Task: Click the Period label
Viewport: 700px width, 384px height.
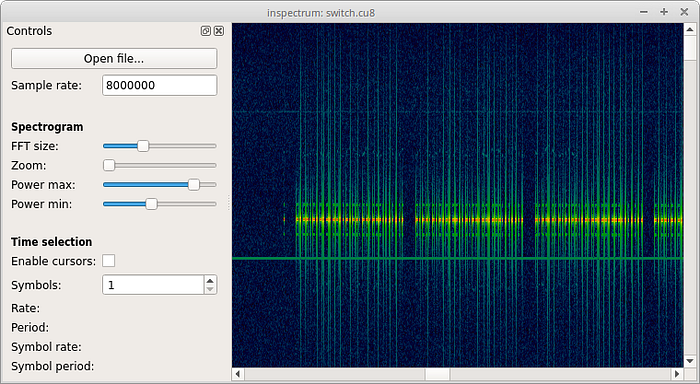Action: [x=30, y=327]
